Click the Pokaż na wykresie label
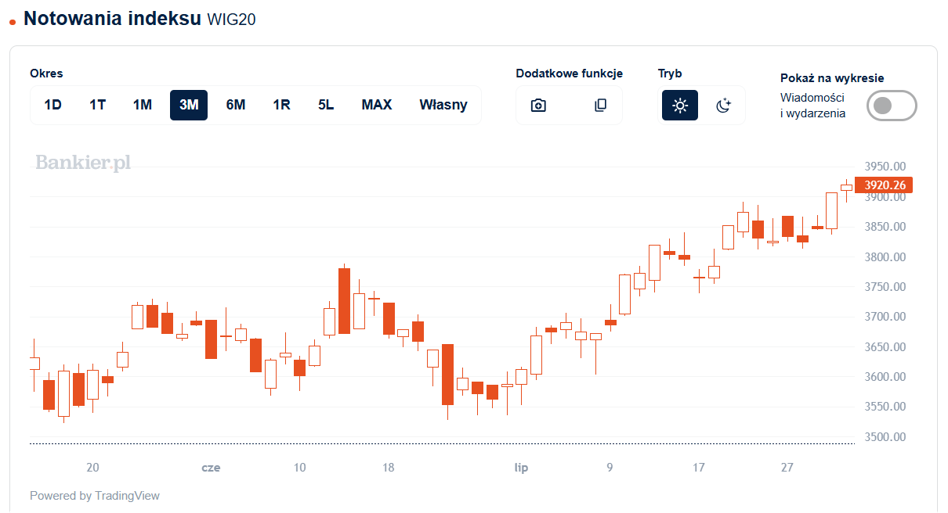The image size is (948, 513). 832,78
